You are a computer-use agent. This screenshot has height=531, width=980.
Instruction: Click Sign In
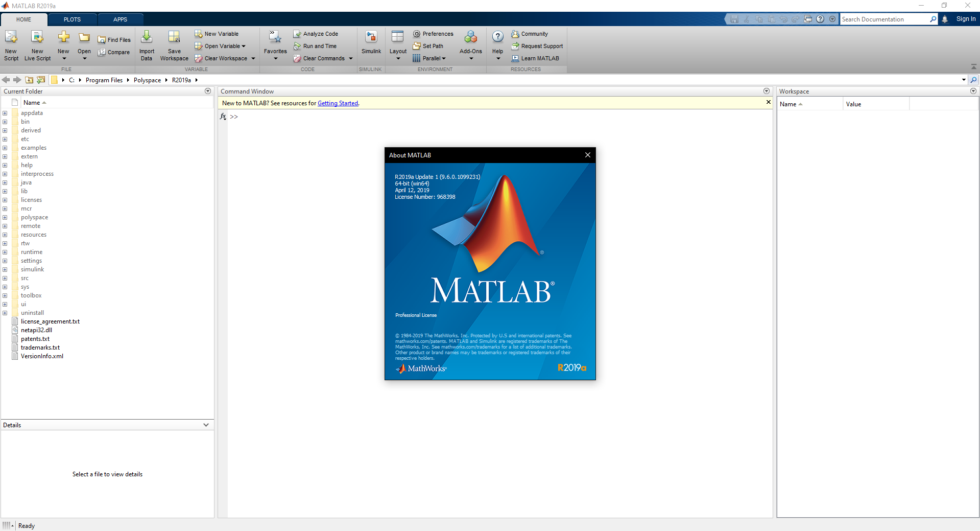click(x=966, y=19)
